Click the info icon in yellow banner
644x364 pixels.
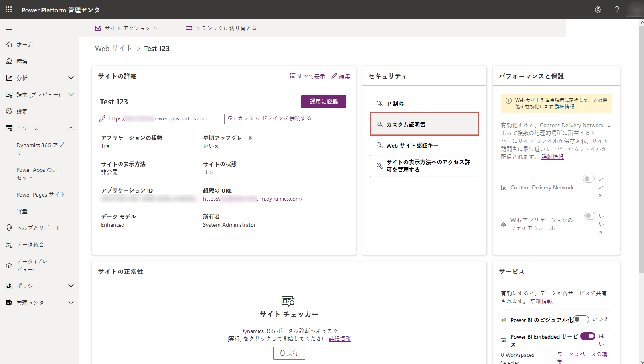point(508,100)
